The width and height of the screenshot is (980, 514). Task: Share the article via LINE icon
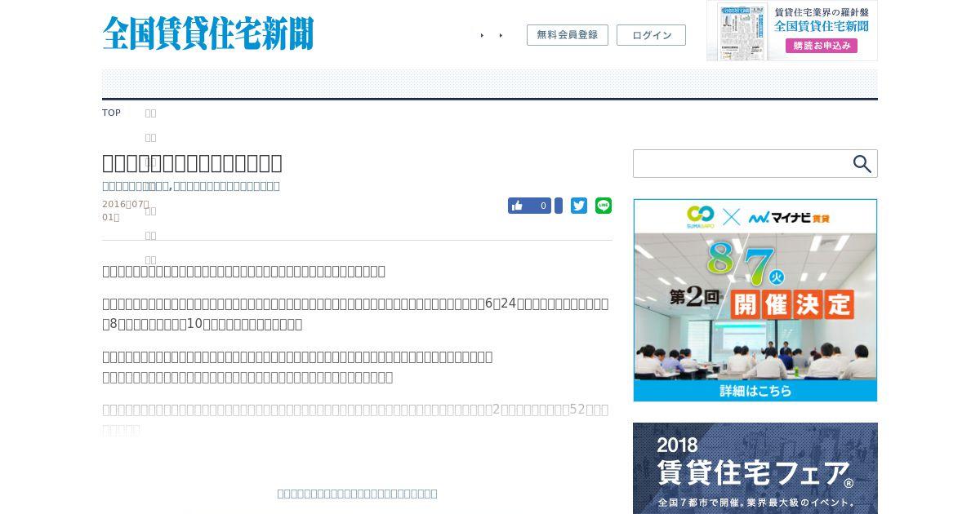pos(604,206)
